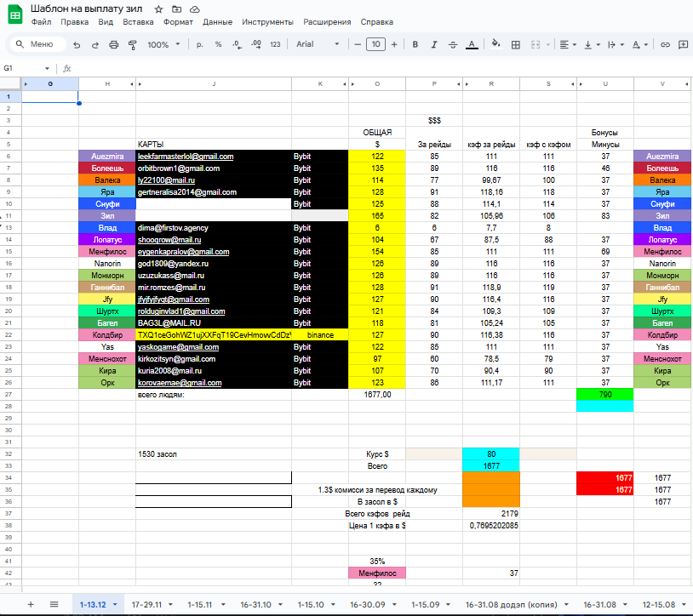The image size is (693, 616).
Task: Print the spreadsheet via printer icon
Action: 113,44
